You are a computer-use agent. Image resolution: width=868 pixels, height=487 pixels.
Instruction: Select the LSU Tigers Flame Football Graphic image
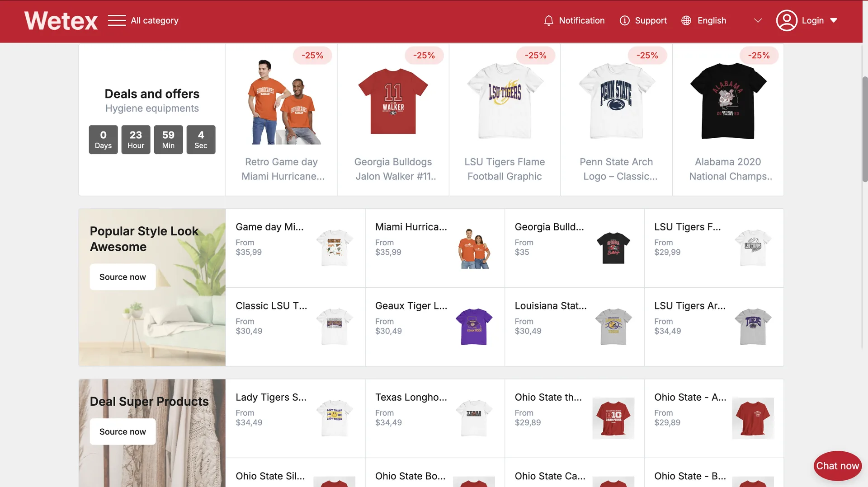click(x=505, y=101)
